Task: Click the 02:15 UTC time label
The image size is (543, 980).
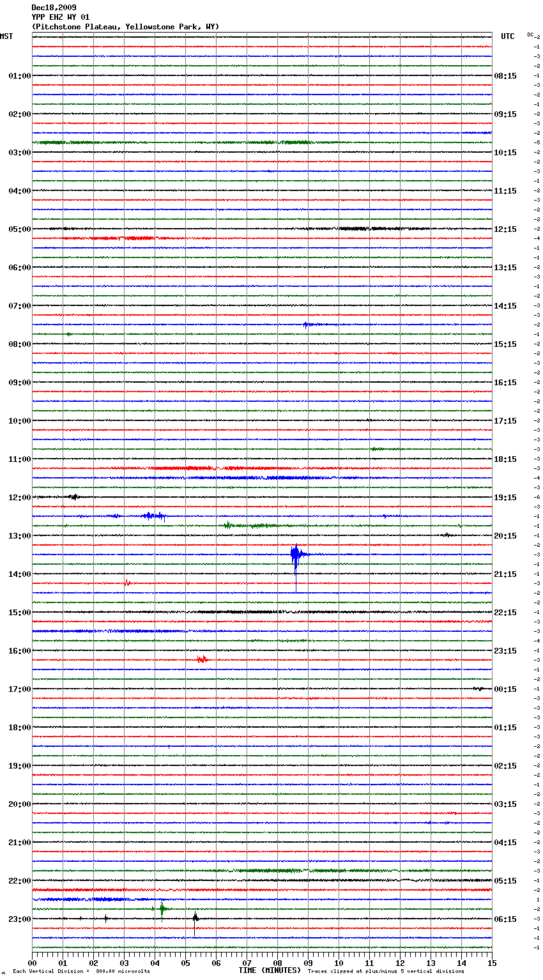Action: tap(505, 766)
